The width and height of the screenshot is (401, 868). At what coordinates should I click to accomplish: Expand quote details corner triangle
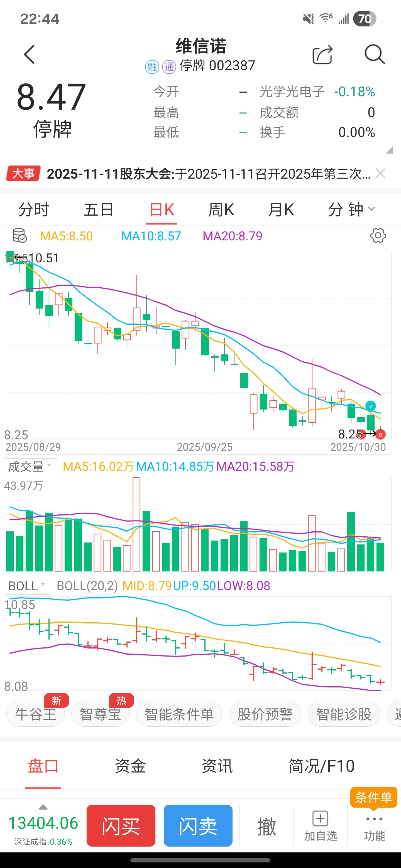tap(390, 150)
